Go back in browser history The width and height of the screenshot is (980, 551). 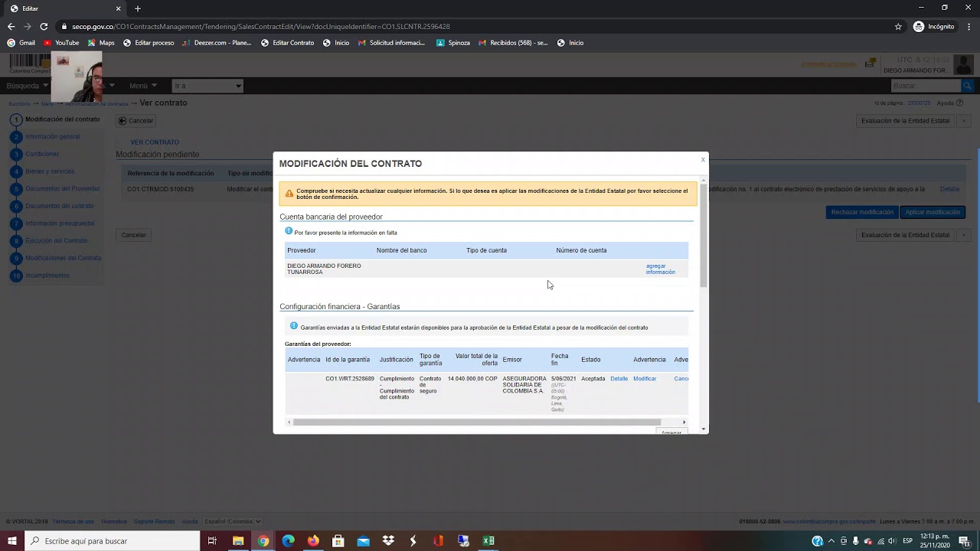11,26
